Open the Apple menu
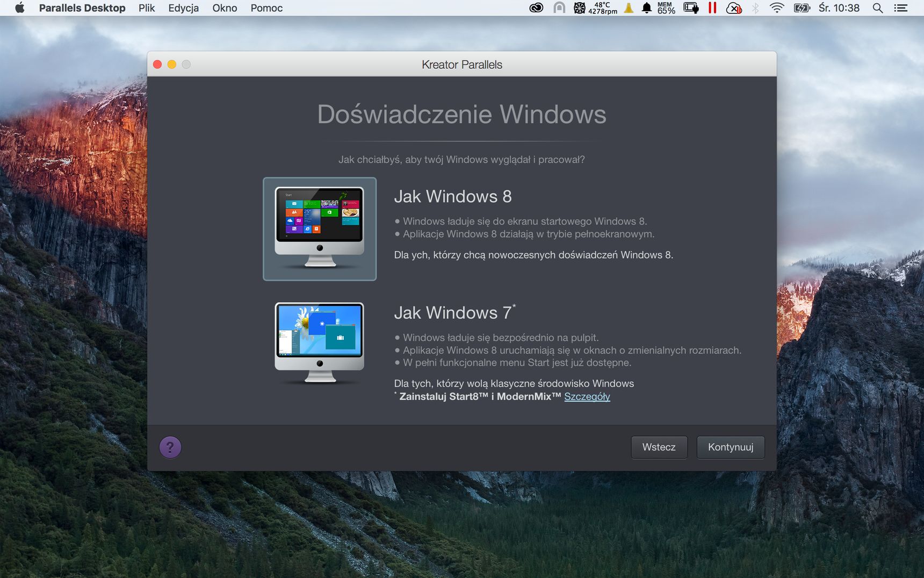The image size is (924, 578). [x=20, y=8]
